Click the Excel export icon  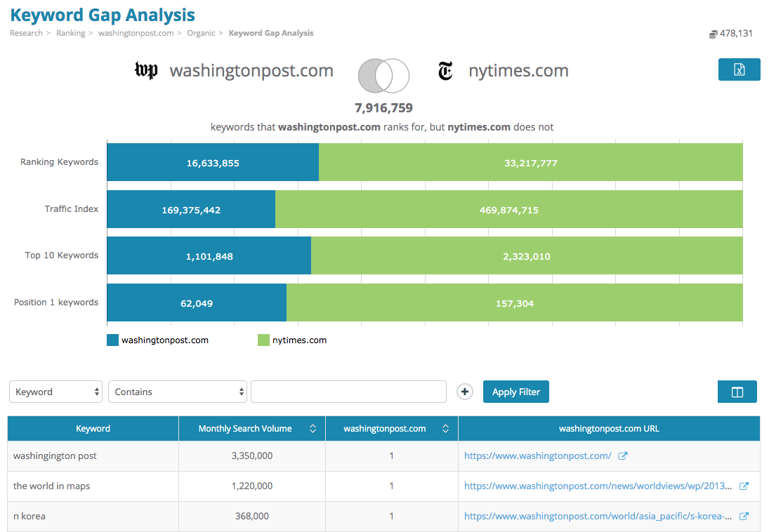(x=739, y=69)
